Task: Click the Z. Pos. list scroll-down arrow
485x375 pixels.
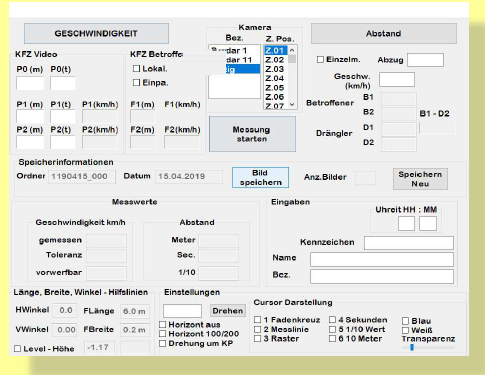Action: (292, 104)
